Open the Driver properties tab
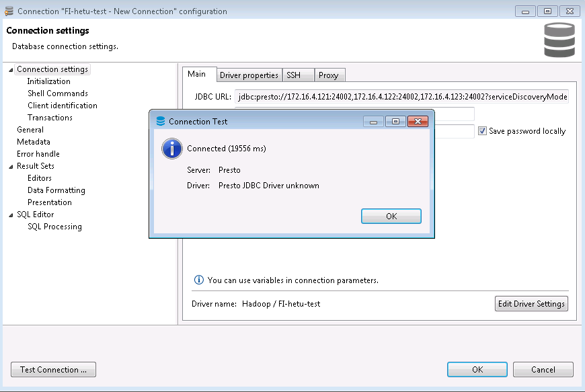Viewport: 585px width, 392px height. pos(249,75)
